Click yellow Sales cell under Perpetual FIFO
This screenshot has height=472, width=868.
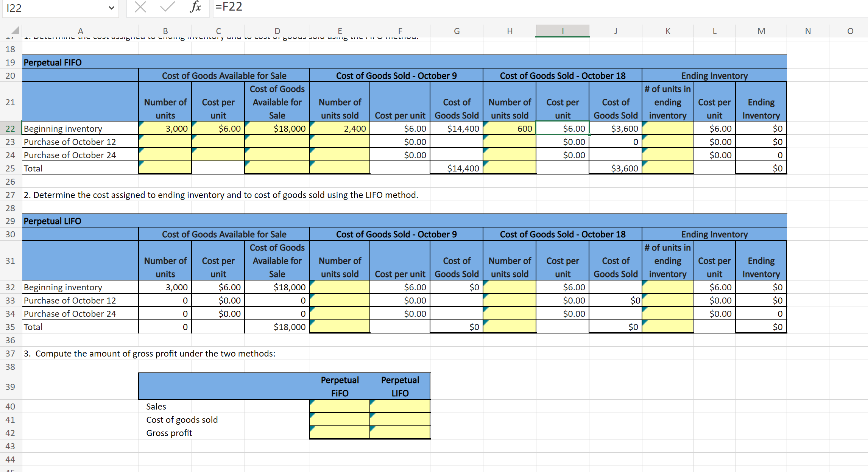pos(340,407)
